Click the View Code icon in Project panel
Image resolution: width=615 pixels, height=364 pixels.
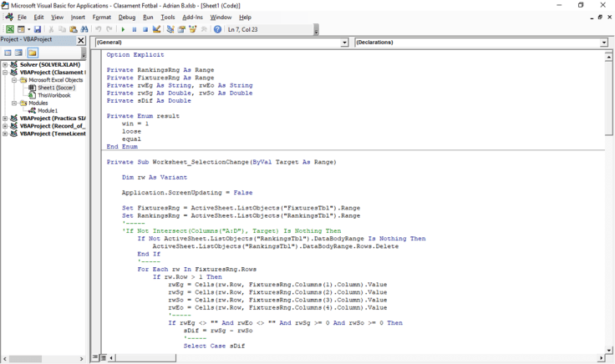[x=8, y=53]
